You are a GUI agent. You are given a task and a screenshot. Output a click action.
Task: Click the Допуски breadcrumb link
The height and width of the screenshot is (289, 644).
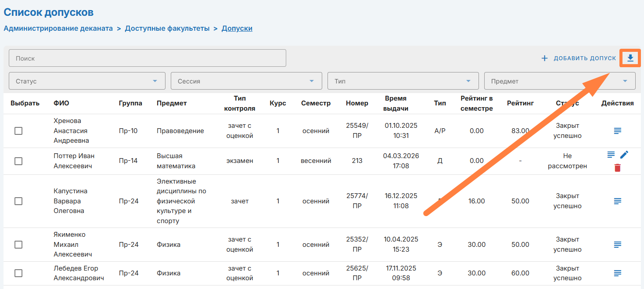pos(237,29)
